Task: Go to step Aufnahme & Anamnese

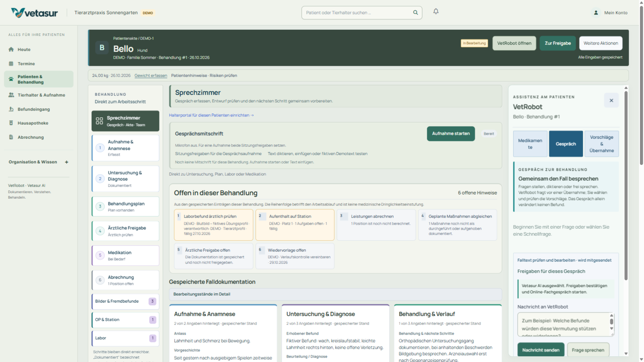Action: click(x=125, y=148)
